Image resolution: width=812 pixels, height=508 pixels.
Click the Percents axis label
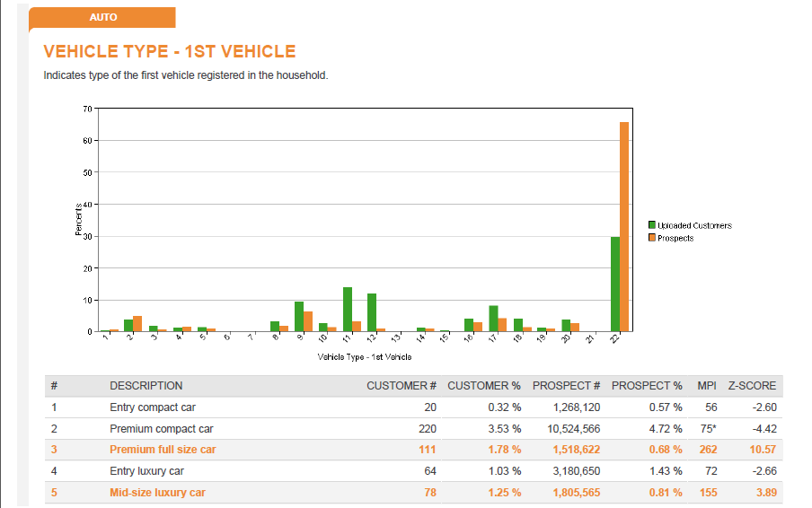tap(79, 219)
